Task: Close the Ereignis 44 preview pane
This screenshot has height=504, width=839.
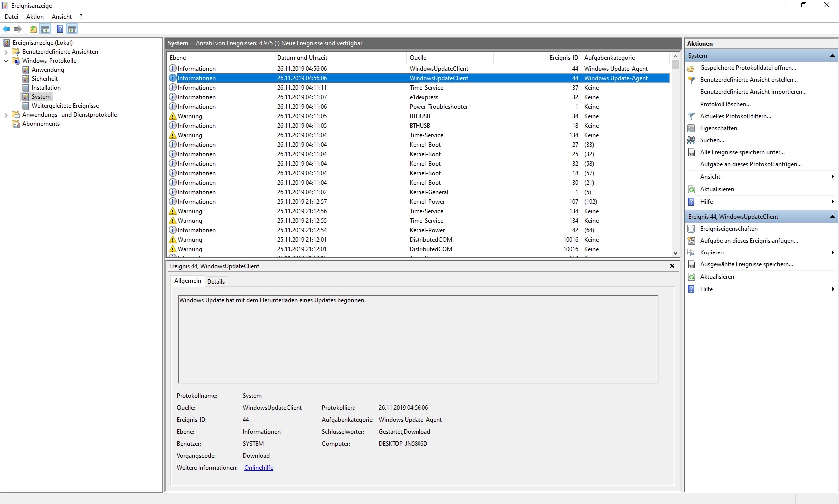Action: coord(672,266)
